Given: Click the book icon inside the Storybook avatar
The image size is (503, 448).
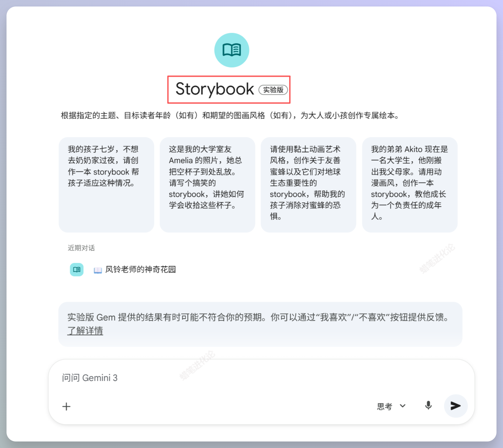Looking at the screenshot, I should point(232,50).
